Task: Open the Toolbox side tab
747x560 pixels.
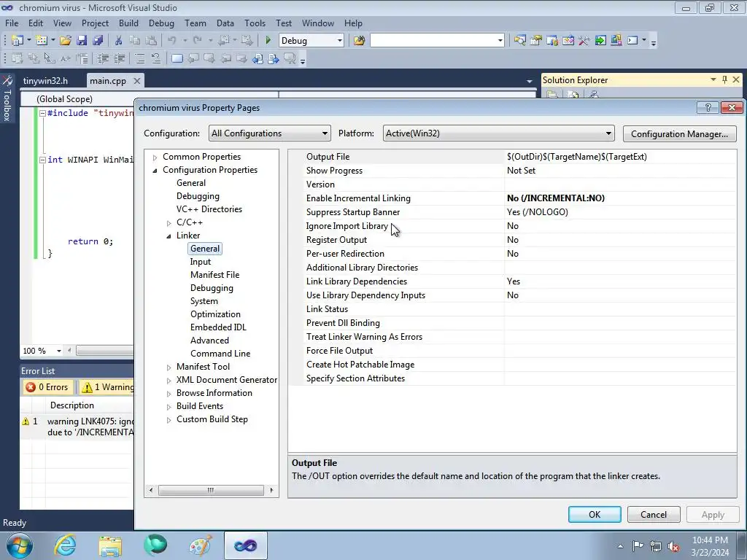Action: (7, 98)
